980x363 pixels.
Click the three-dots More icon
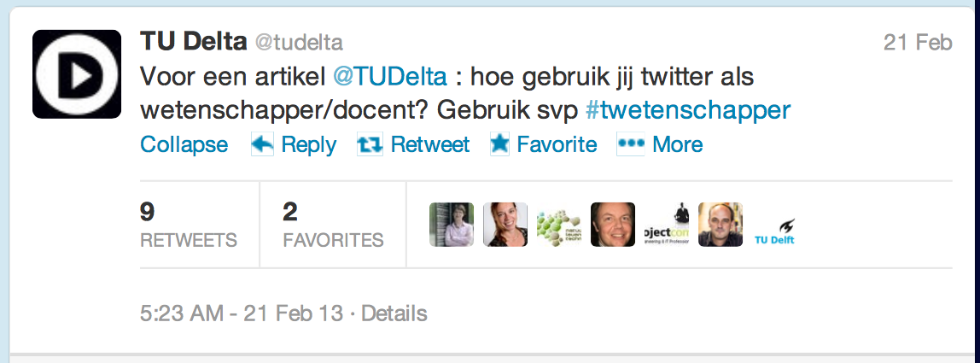631,144
